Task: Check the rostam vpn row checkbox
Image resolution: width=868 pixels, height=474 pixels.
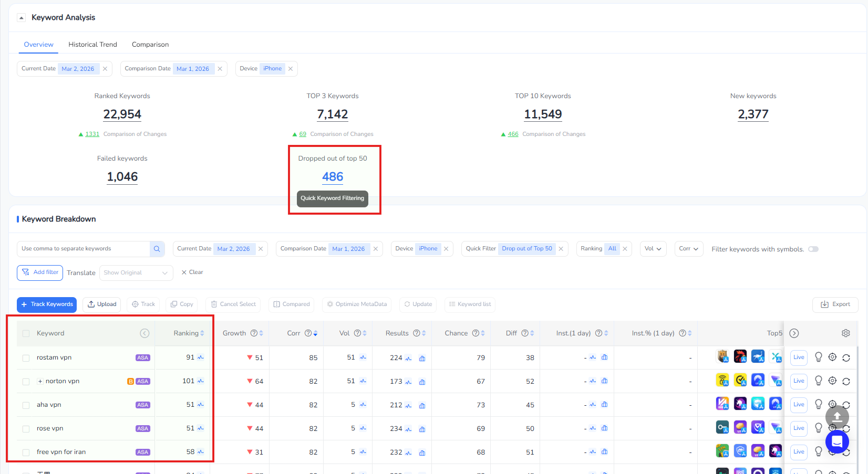Action: (x=26, y=358)
